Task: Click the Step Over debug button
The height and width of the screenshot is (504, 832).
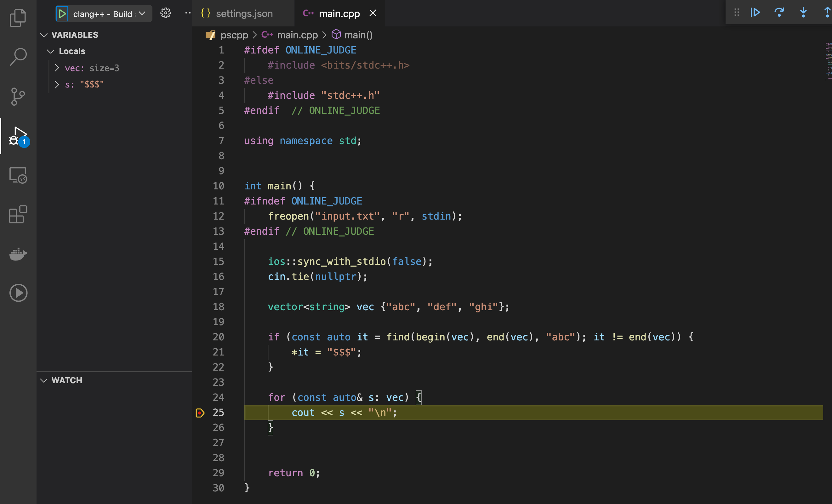Action: tap(779, 13)
